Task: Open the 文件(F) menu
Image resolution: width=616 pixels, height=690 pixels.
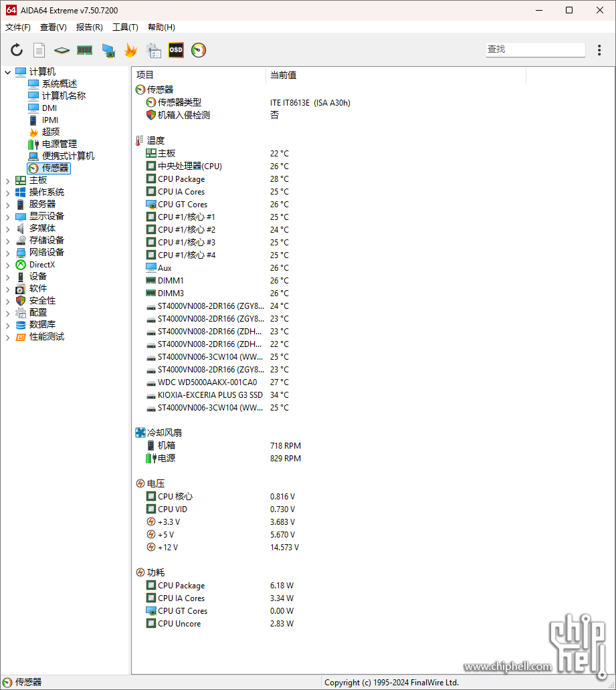Action: click(18, 27)
